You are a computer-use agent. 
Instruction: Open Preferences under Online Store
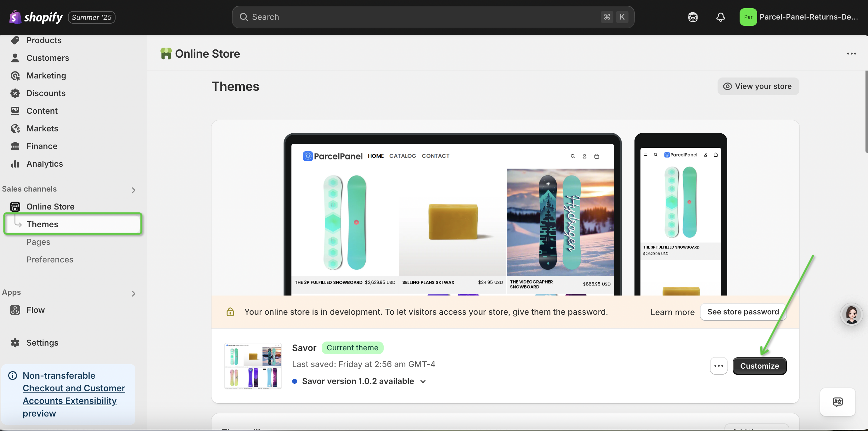click(49, 259)
